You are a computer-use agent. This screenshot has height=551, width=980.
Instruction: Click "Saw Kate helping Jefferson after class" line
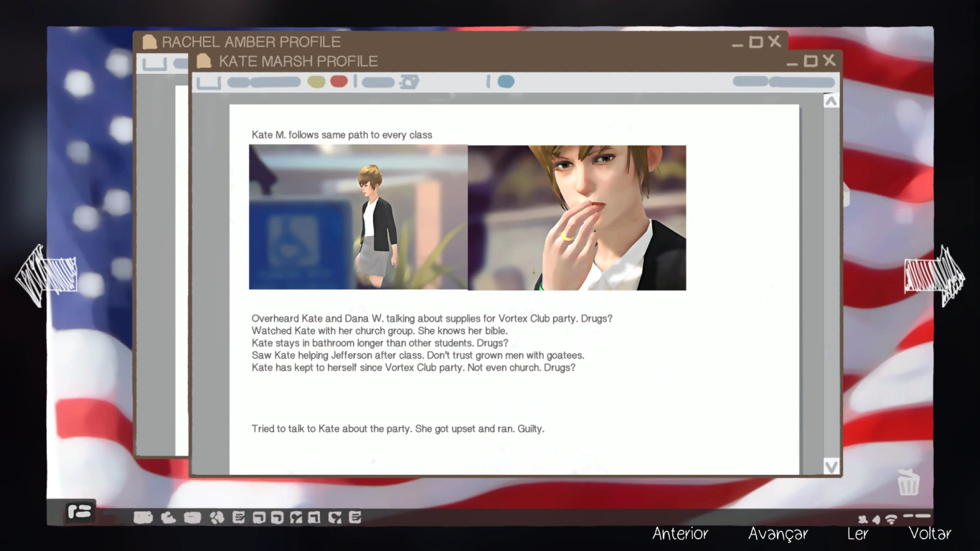tap(418, 355)
